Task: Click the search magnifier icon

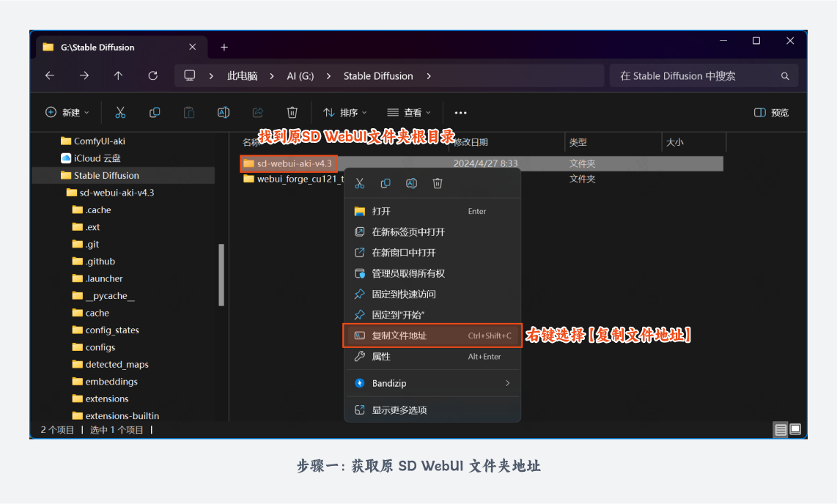Action: [785, 76]
